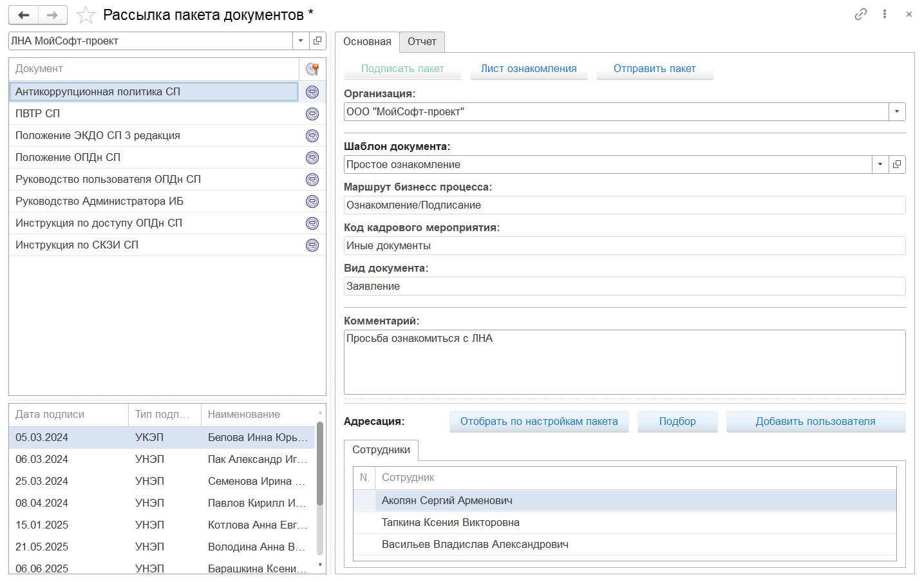Click the signatures list scroll up arrow
The image size is (924, 582).
(x=320, y=412)
